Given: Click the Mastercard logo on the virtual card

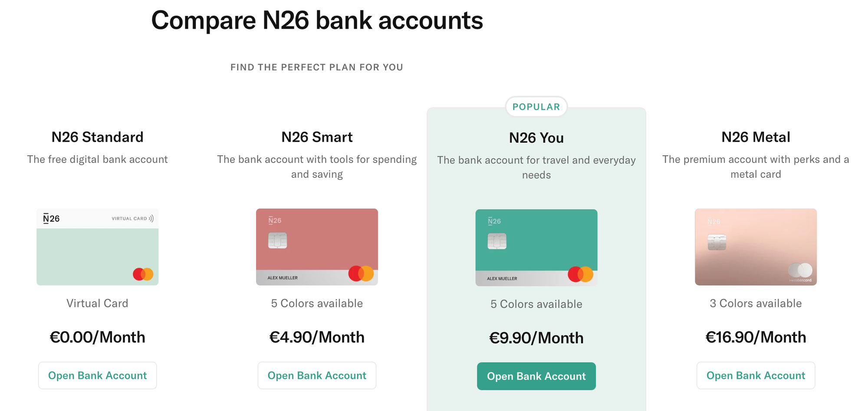Looking at the screenshot, I should pyautogui.click(x=143, y=274).
